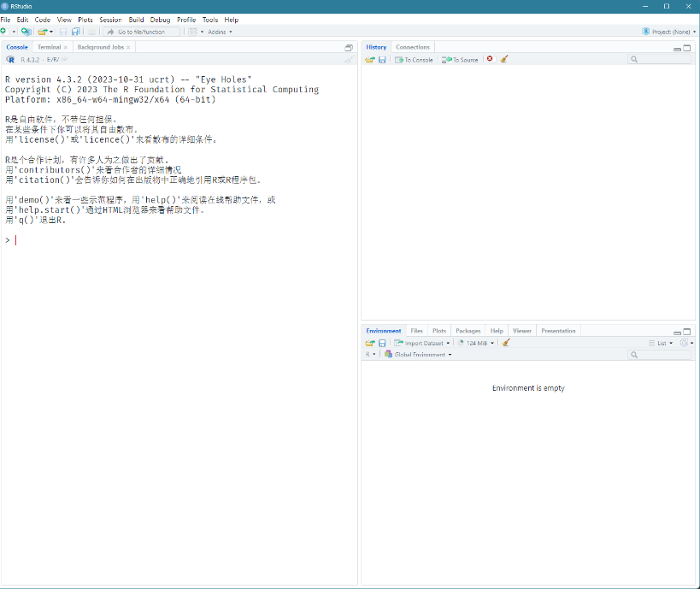Switch to the Terminal tab

[49, 47]
